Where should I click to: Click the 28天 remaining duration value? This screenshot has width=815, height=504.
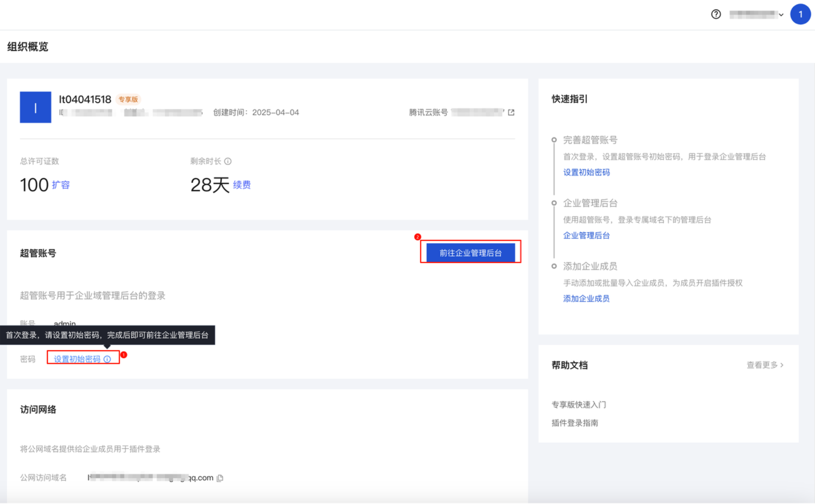210,185
